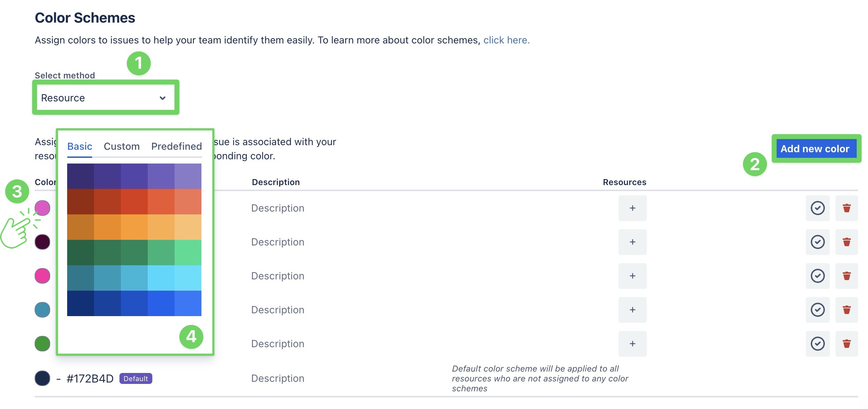Open color picker for the dark maroon swatch

[x=42, y=242]
